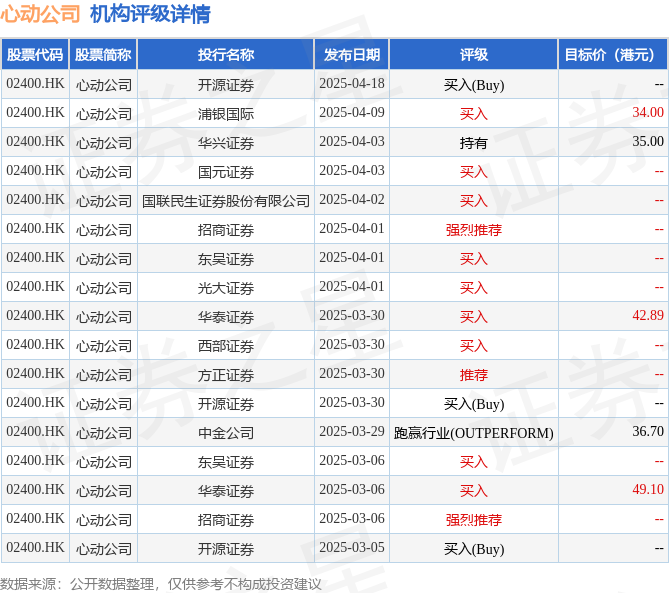
Task: Click 强烈推荐 in the 2025-03-06 row
Action: 474,520
